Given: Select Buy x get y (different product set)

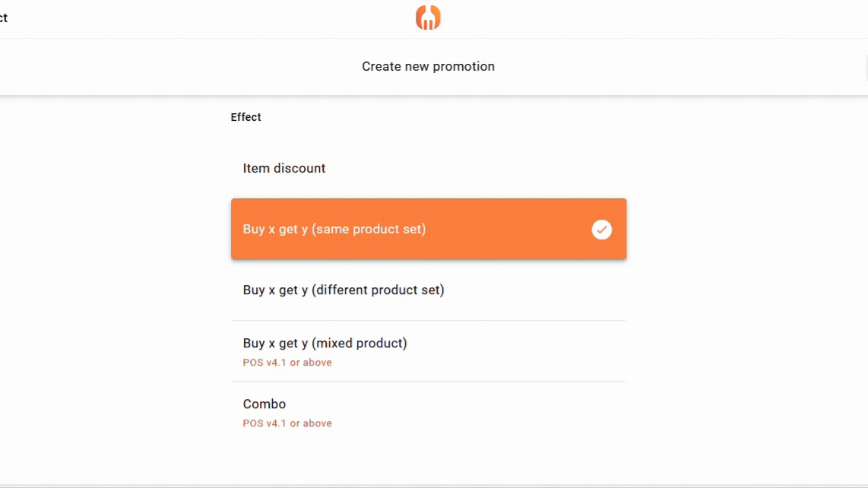Looking at the screenshot, I should point(344,290).
